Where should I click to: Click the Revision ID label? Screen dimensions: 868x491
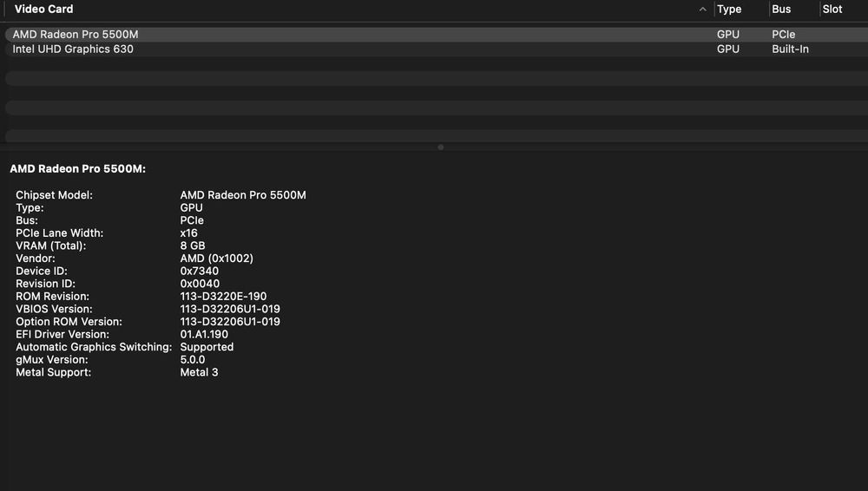(x=45, y=284)
